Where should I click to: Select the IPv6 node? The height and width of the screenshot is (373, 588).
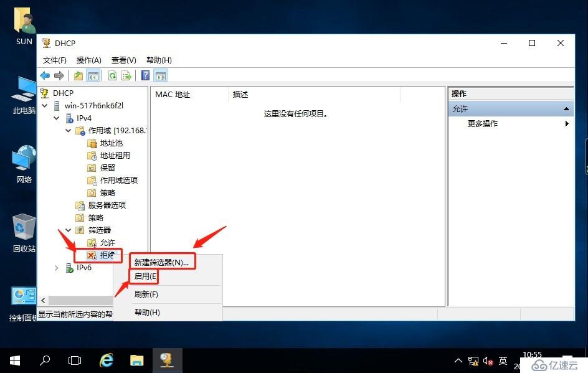click(84, 267)
